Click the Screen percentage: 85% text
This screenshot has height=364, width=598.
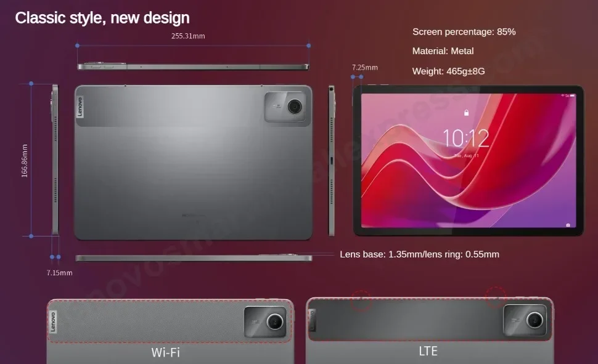(464, 31)
